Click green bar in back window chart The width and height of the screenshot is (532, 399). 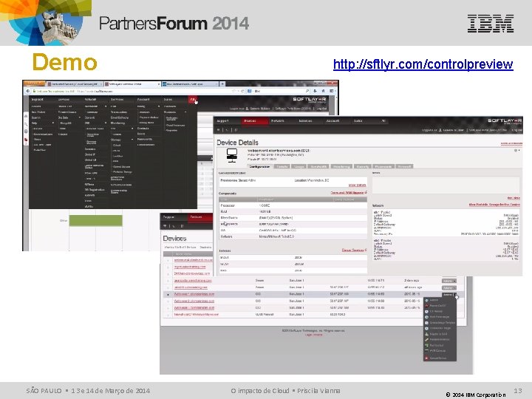(x=95, y=220)
